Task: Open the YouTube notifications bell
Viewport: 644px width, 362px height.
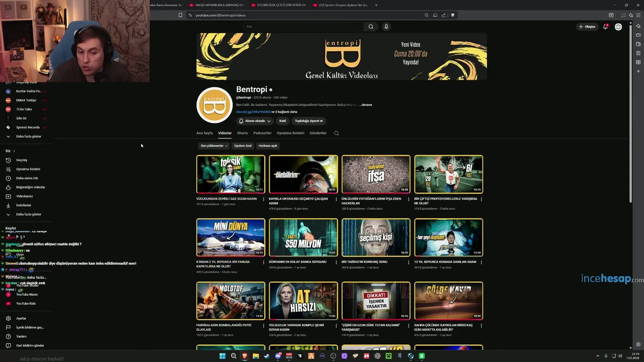Action: point(605,27)
